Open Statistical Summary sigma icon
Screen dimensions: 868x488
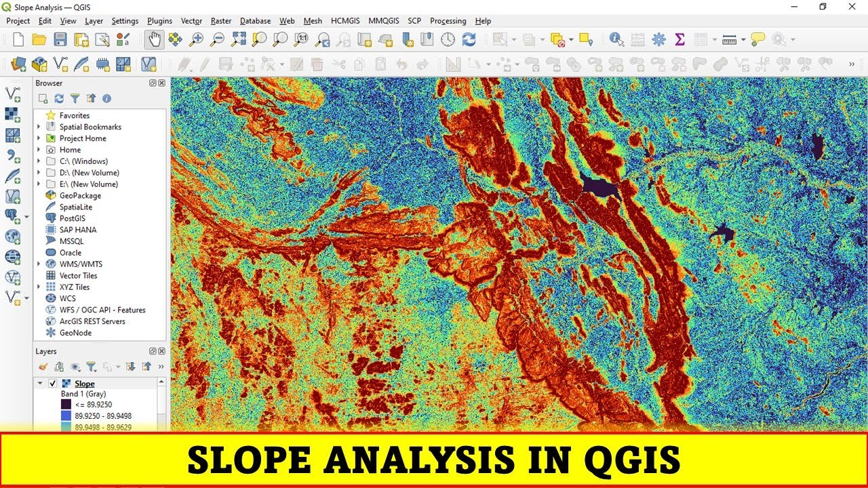(x=679, y=39)
